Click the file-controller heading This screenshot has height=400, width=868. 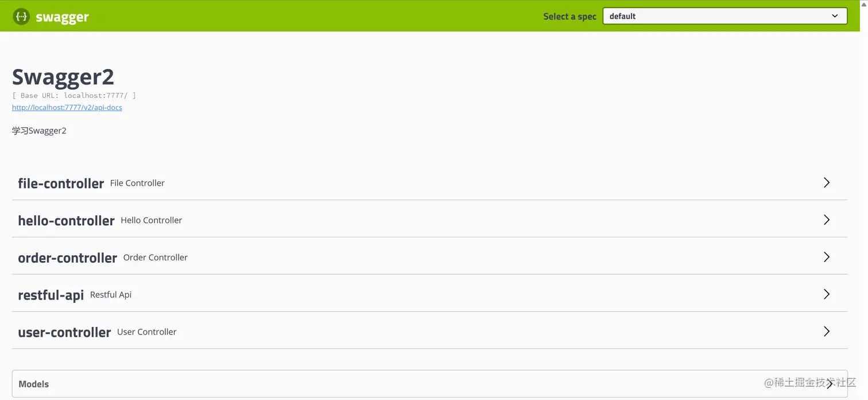61,183
